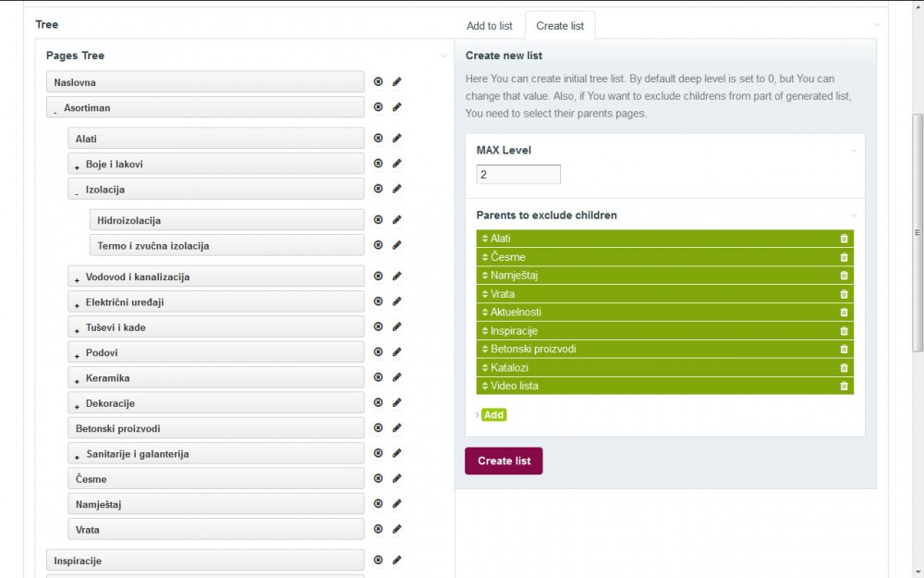Click the Add button below the exclude list
924x578 pixels.
(x=493, y=414)
